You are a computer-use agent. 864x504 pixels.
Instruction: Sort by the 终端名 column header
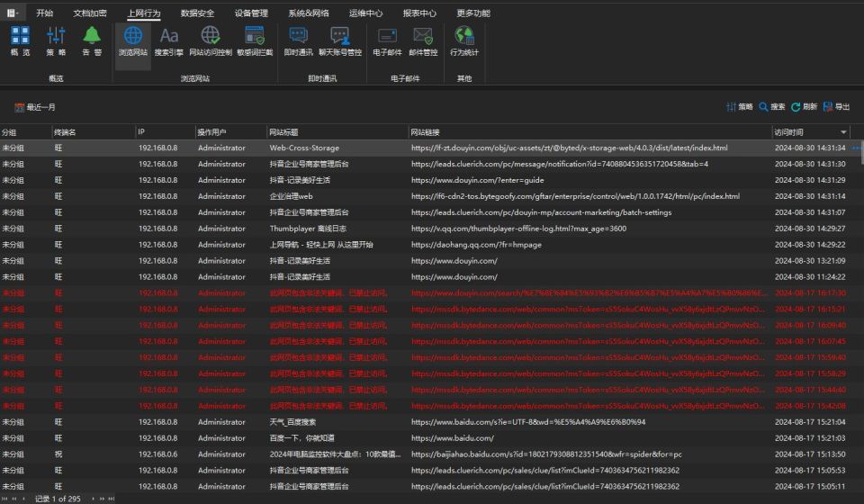tap(93, 132)
